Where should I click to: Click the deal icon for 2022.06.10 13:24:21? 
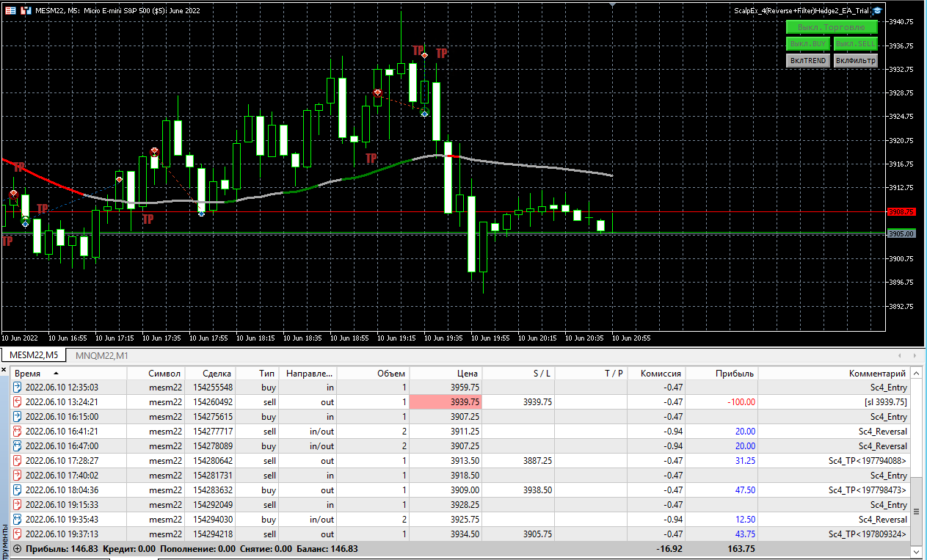pos(18,402)
